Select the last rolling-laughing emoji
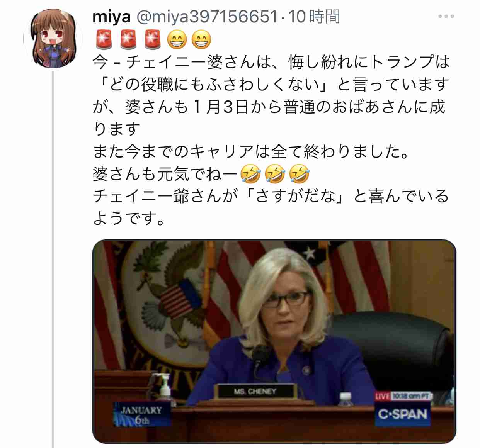The width and height of the screenshot is (480, 448). (x=300, y=173)
